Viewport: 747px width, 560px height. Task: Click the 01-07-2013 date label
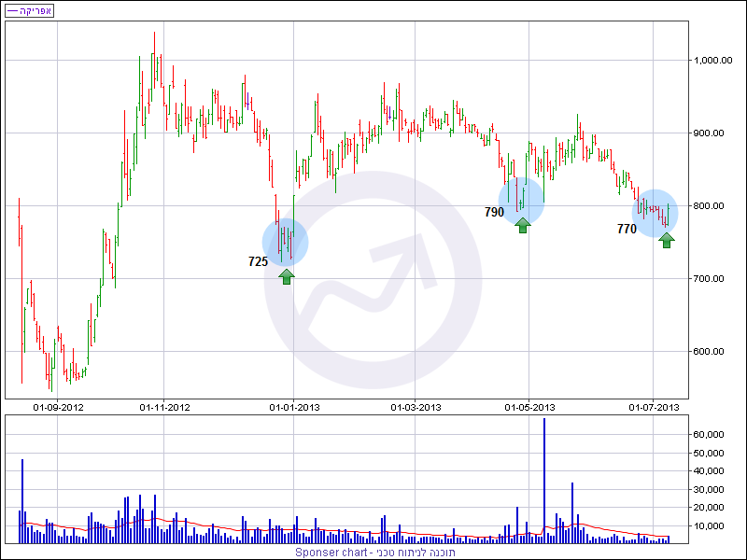(654, 407)
